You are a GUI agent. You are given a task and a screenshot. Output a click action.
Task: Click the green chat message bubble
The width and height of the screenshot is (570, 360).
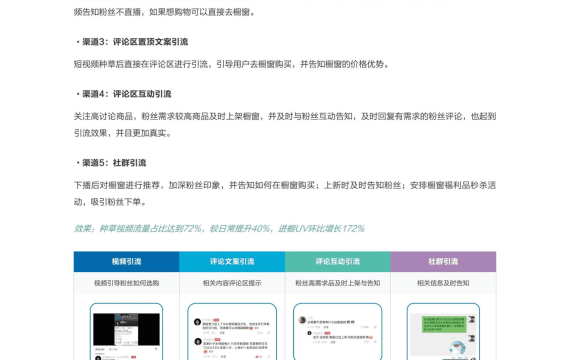click(444, 324)
